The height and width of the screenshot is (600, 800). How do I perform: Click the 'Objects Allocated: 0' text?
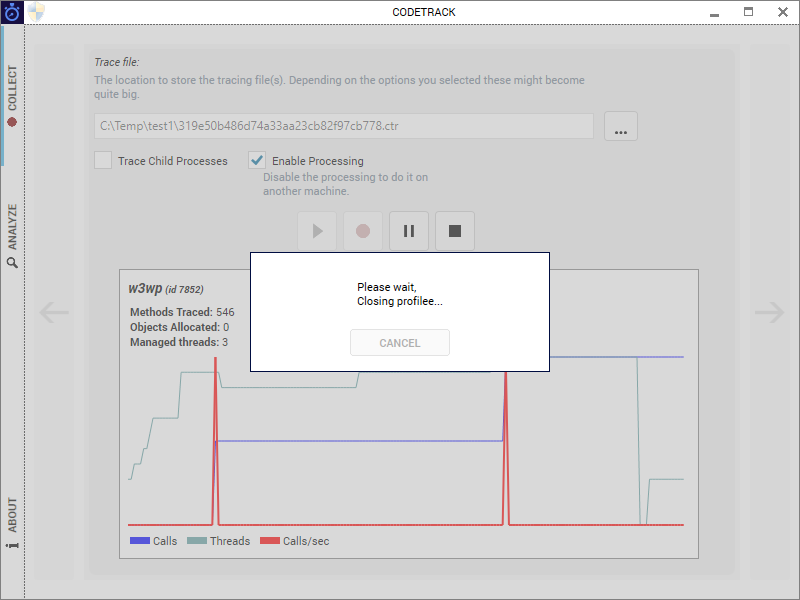pyautogui.click(x=180, y=327)
